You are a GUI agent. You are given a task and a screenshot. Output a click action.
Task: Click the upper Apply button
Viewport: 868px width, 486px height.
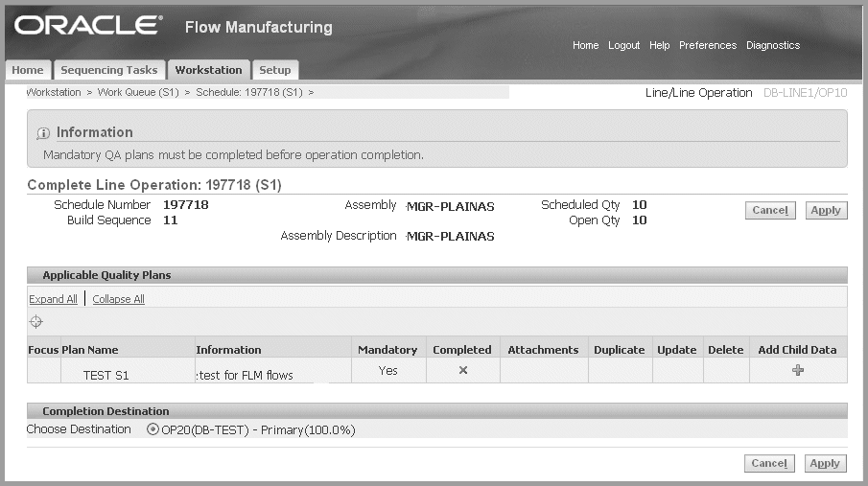(826, 210)
